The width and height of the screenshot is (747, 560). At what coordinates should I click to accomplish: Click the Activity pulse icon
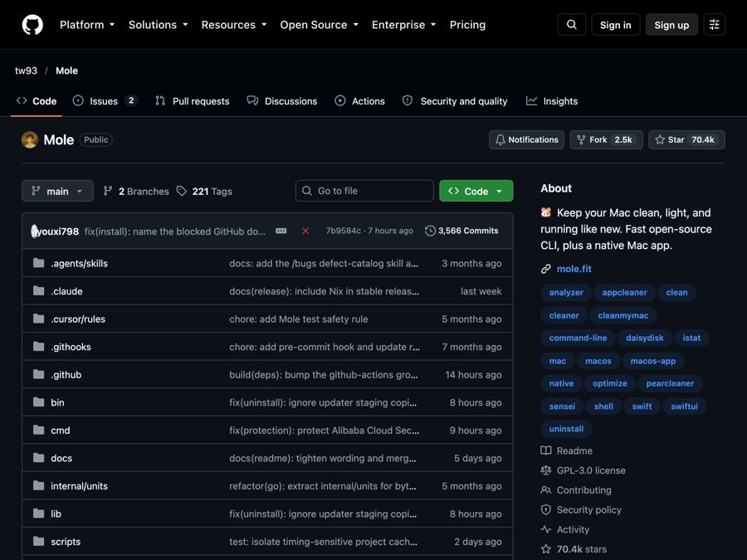pos(546,529)
